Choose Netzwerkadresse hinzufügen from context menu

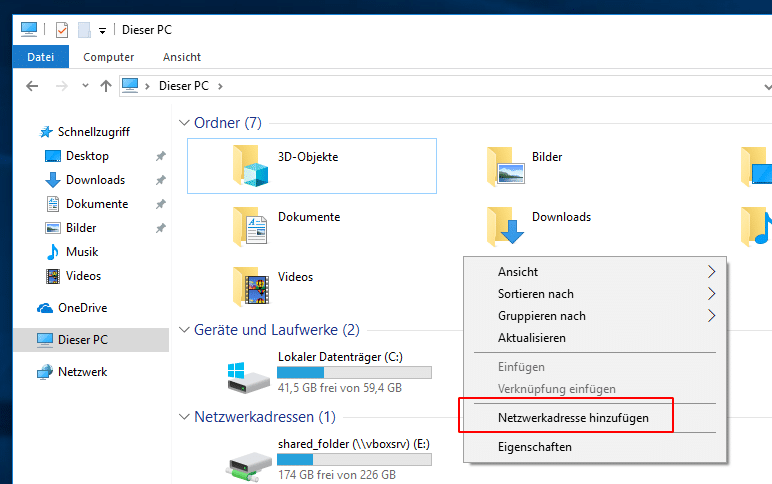click(x=573, y=417)
